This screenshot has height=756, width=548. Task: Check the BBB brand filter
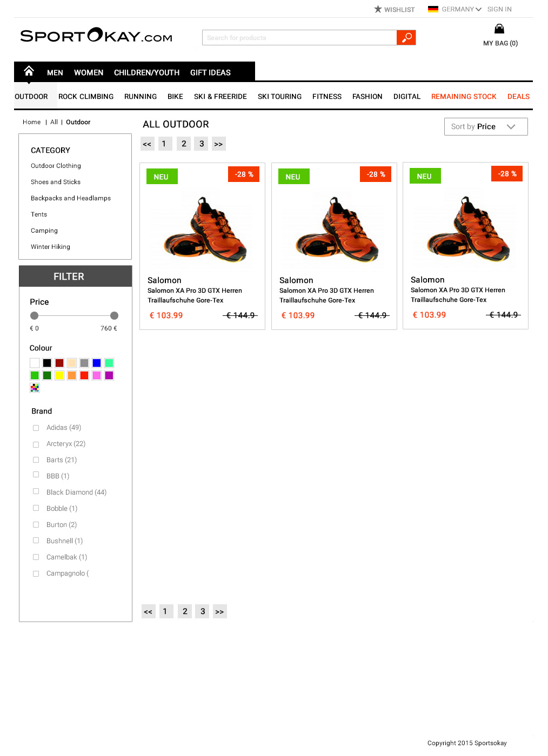point(36,475)
